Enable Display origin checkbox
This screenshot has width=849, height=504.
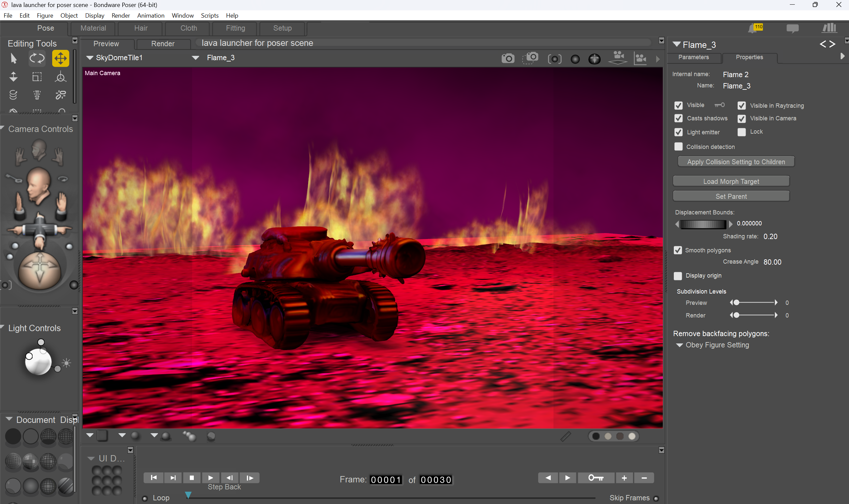click(x=677, y=276)
